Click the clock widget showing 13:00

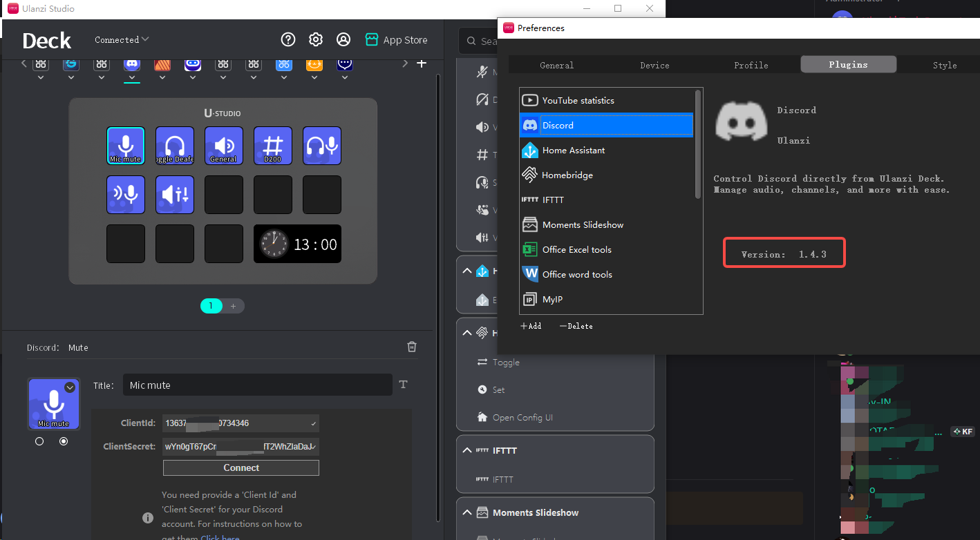(297, 244)
